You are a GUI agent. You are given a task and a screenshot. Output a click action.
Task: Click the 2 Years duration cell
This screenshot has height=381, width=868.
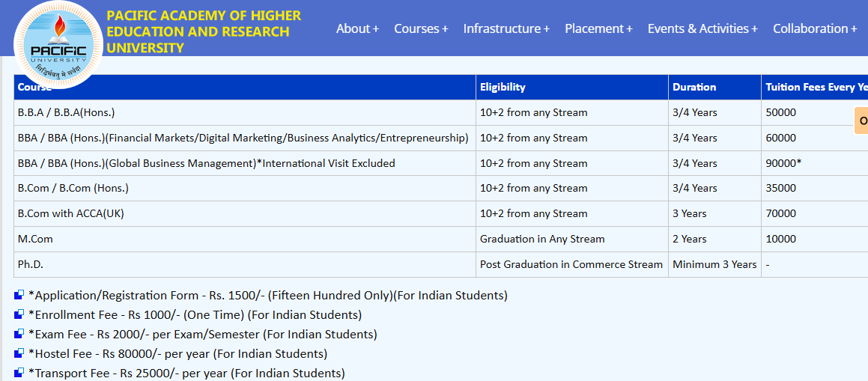pyautogui.click(x=714, y=239)
